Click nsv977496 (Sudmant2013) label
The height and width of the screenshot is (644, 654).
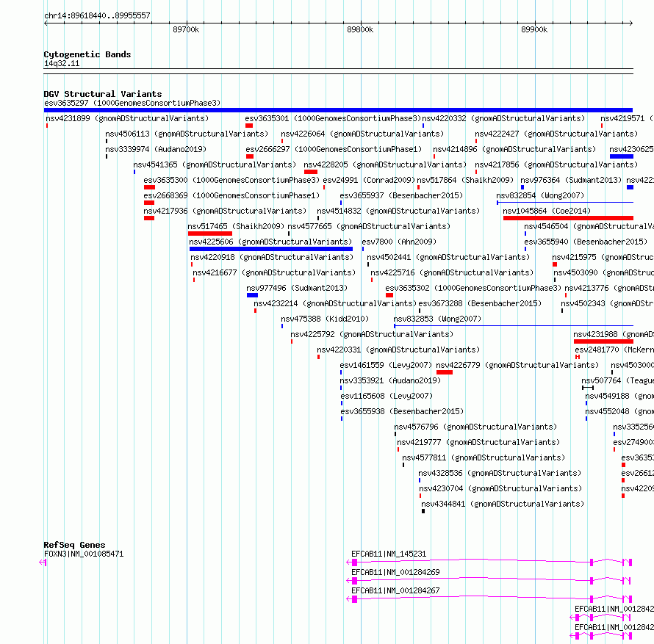[297, 288]
